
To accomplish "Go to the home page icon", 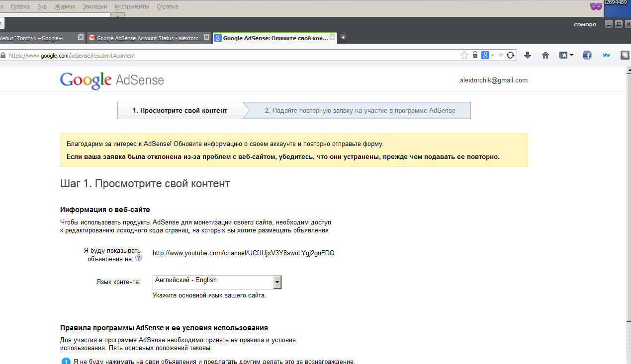I will point(545,55).
